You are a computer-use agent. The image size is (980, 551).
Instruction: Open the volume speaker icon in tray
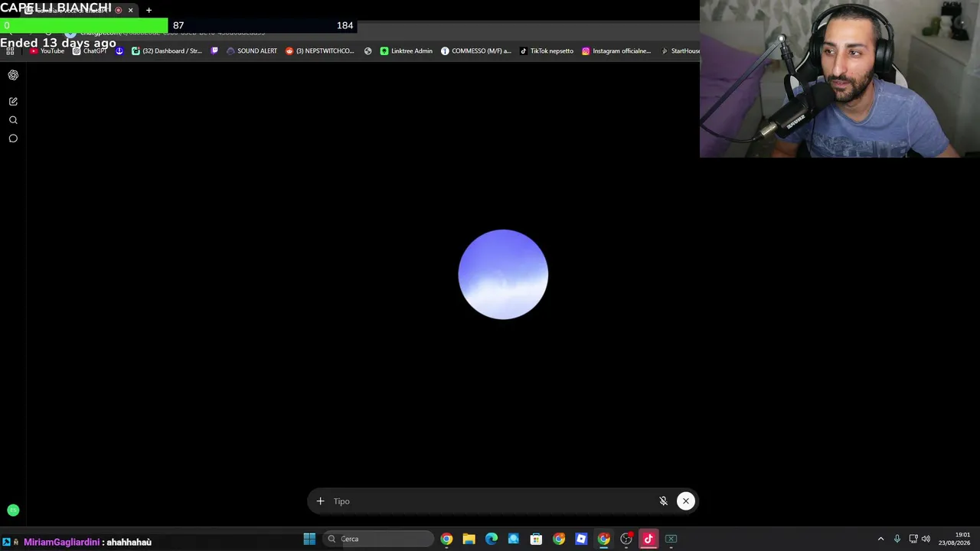pyautogui.click(x=926, y=539)
